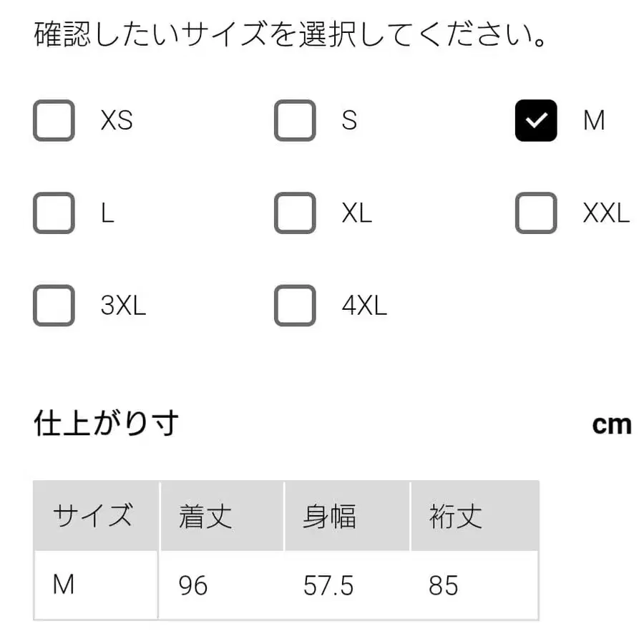Check the XXL size box
644x644 pixels.
(535, 213)
